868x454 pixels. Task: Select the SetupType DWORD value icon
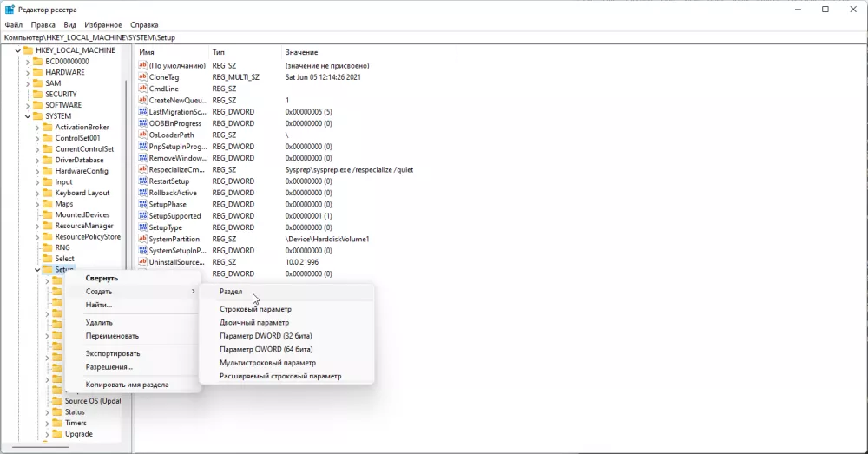click(x=142, y=227)
